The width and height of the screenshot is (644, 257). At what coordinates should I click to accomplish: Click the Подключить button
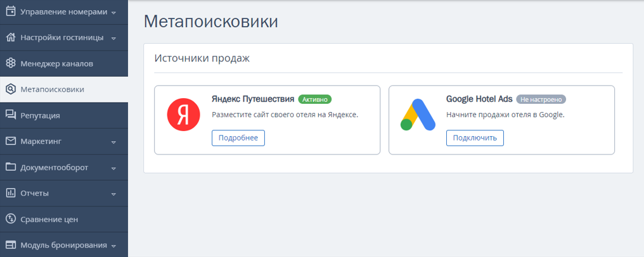click(475, 138)
